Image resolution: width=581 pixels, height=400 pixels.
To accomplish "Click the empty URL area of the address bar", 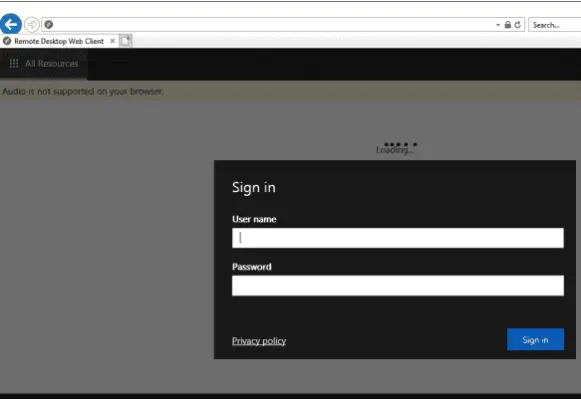I will point(274,25).
